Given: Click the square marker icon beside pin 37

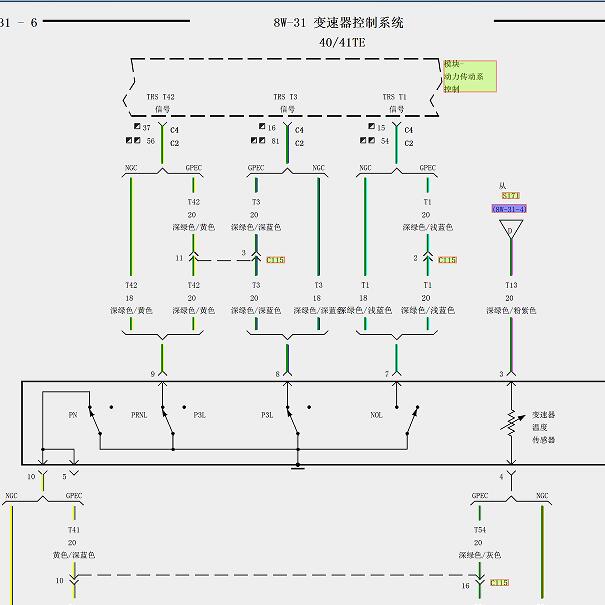Looking at the screenshot, I should point(137,126).
